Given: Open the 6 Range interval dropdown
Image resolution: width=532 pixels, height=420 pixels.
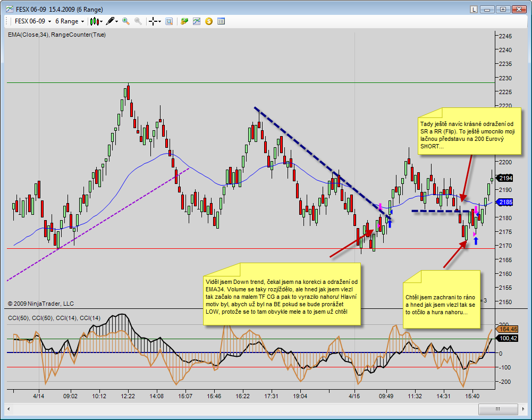Looking at the screenshot, I should click(x=69, y=21).
